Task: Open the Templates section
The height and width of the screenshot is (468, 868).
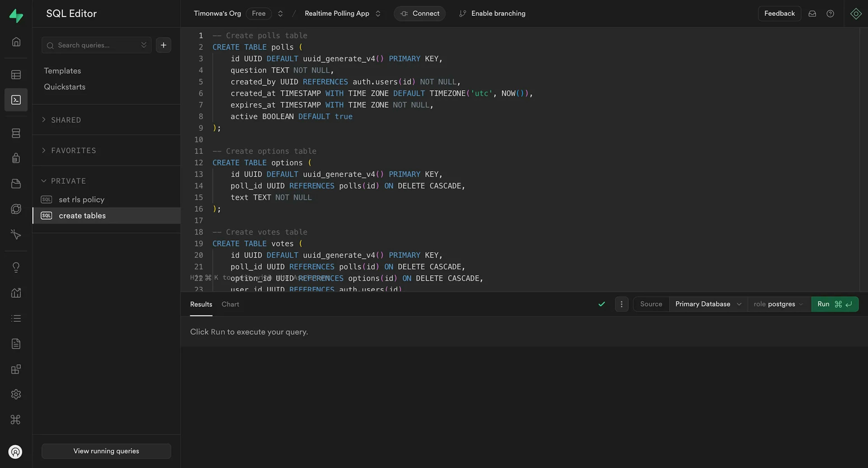Action: 62,71
